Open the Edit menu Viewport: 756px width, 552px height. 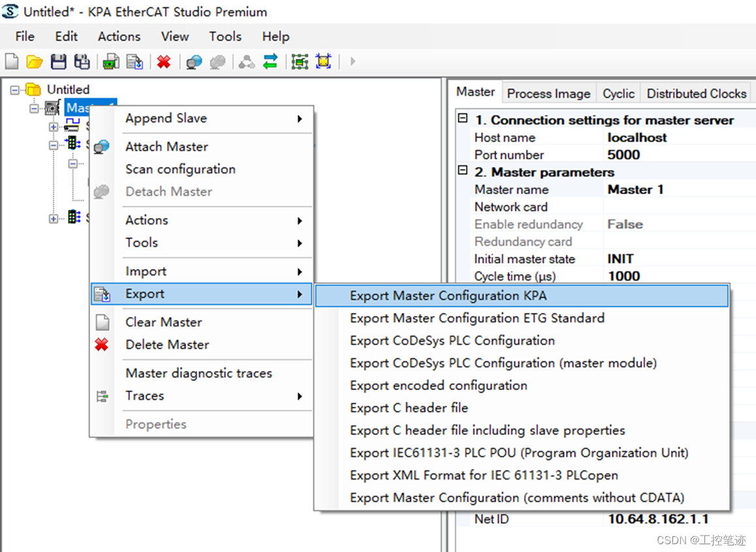tap(66, 37)
